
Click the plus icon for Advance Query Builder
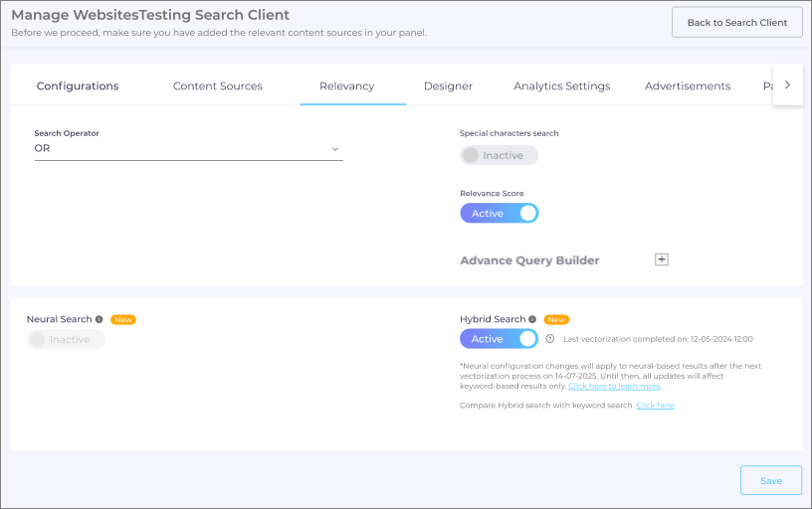pyautogui.click(x=662, y=259)
